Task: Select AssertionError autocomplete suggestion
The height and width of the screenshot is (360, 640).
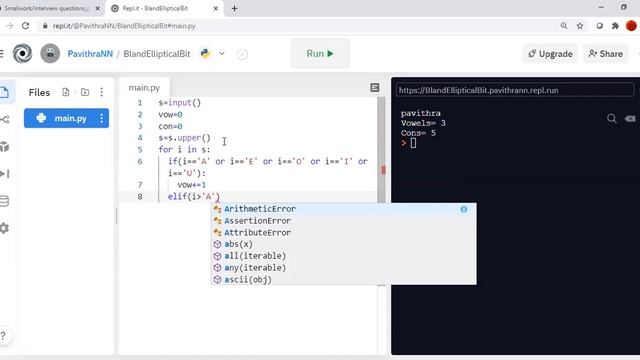Action: point(344,221)
